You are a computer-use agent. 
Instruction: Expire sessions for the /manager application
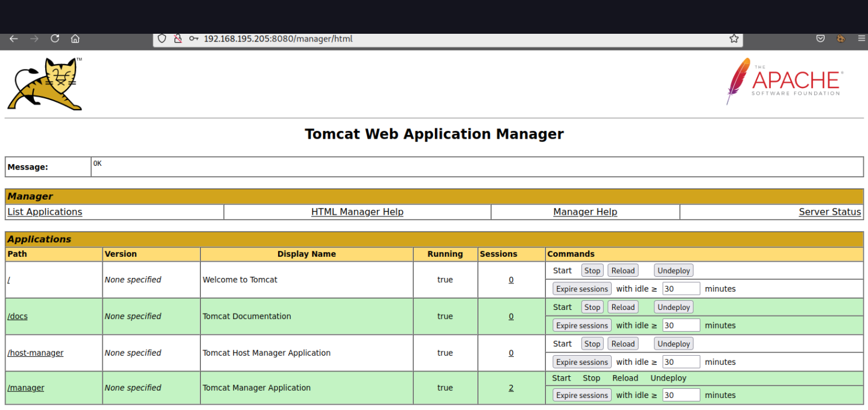581,395
